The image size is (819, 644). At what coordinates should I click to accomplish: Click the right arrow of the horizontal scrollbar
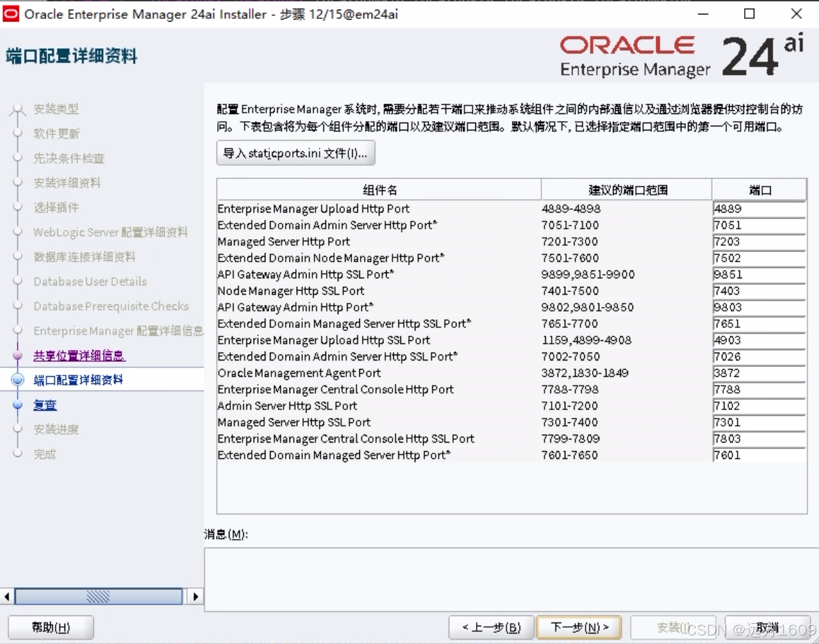coord(195,596)
